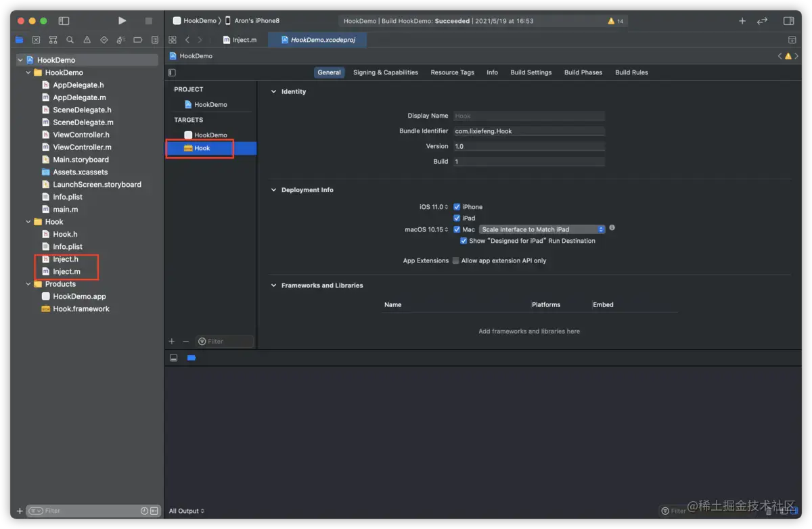Open the Debug navigator
Viewport: 812px width, 529px height.
121,40
